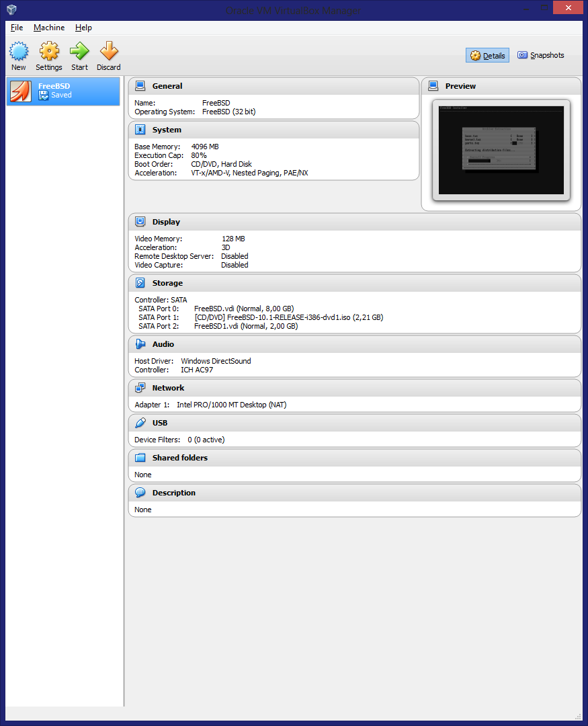The width and height of the screenshot is (588, 726).
Task: Open the Network section header link
Action: coord(168,388)
